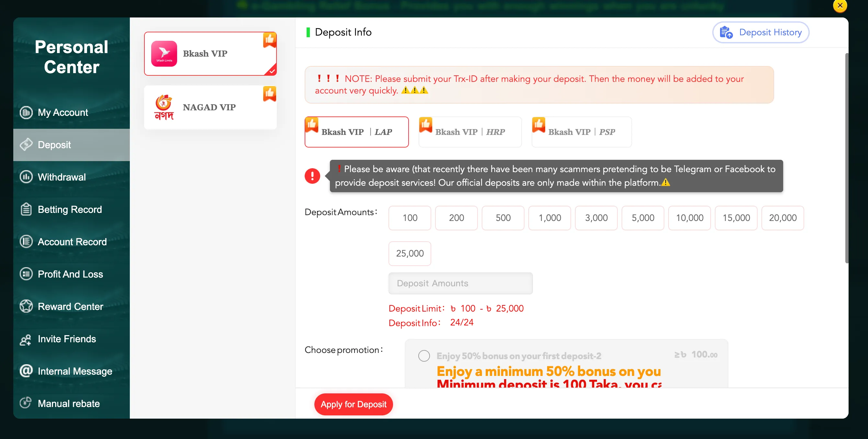
Task: Open Reward Center page
Action: coord(72,306)
